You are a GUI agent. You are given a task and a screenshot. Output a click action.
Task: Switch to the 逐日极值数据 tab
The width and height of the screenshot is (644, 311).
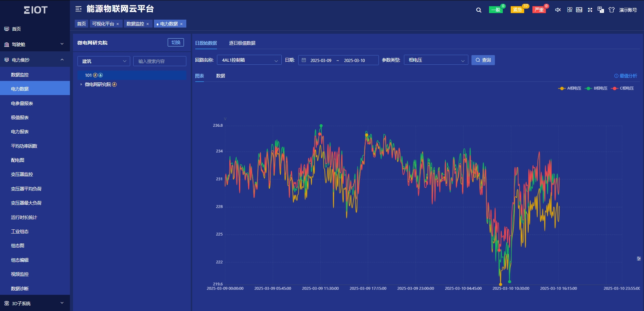(242, 43)
